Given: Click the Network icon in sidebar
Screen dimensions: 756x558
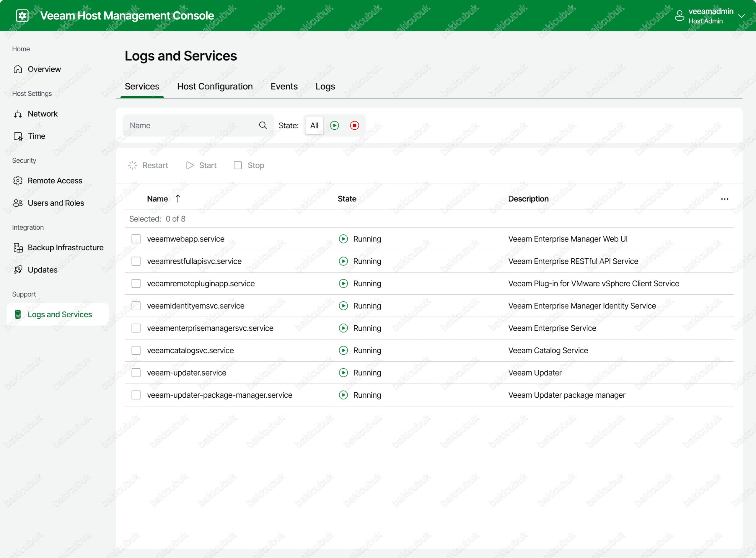Looking at the screenshot, I should [x=18, y=114].
